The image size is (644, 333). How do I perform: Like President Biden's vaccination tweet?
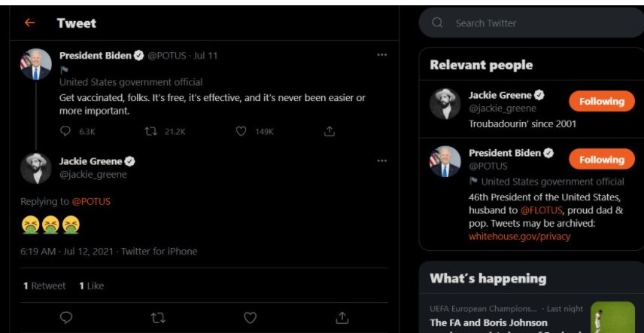tap(241, 131)
